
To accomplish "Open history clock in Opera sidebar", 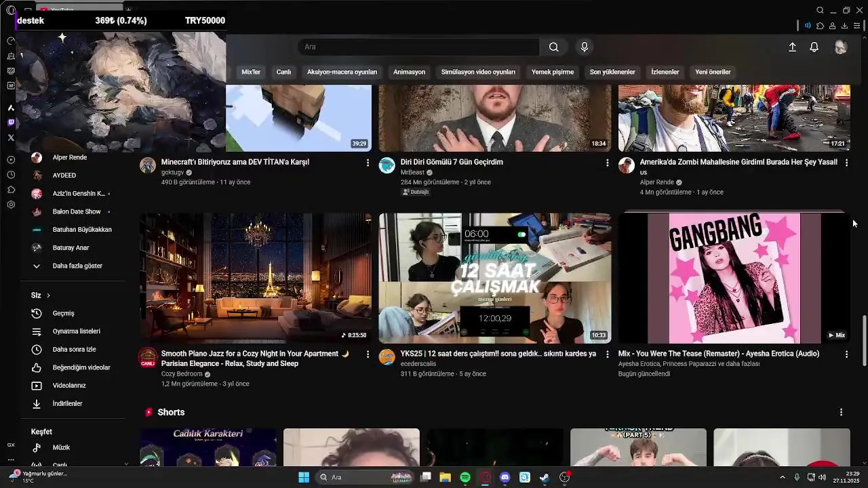I will point(11,175).
